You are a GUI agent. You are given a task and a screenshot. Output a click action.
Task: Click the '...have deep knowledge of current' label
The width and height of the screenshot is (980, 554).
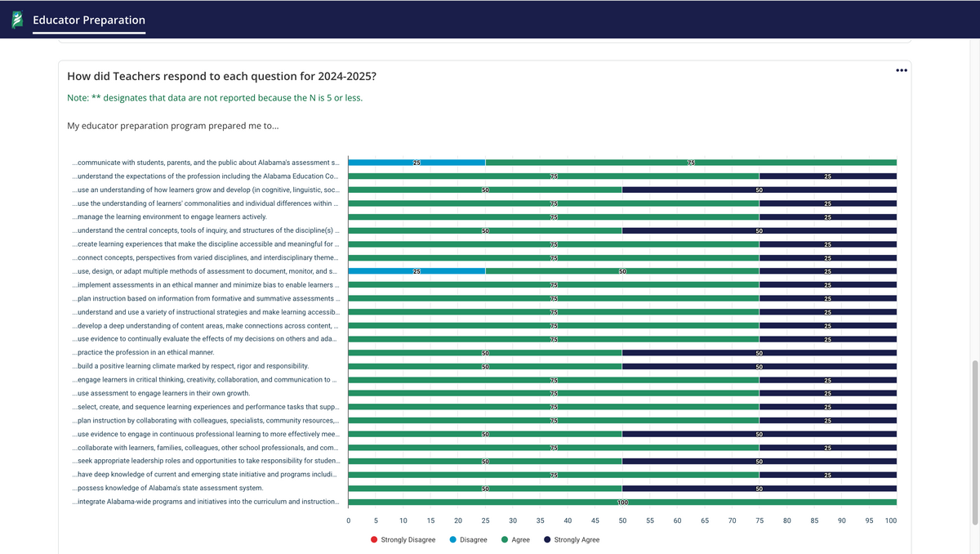(205, 474)
